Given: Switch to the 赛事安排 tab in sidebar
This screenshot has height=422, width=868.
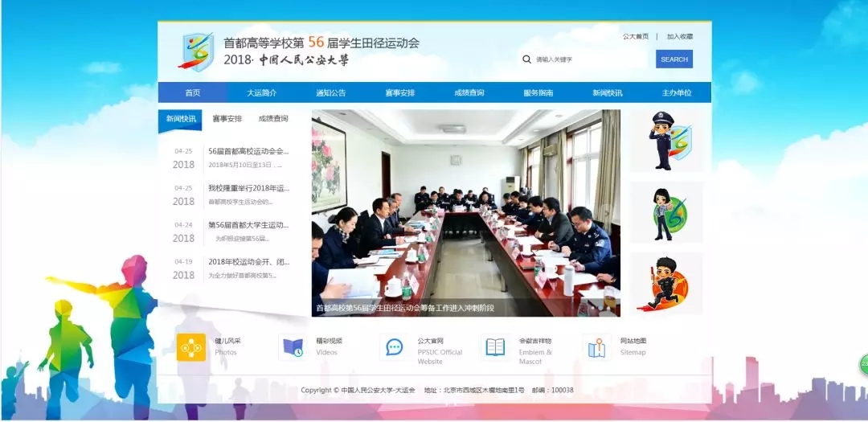Looking at the screenshot, I should 227,119.
